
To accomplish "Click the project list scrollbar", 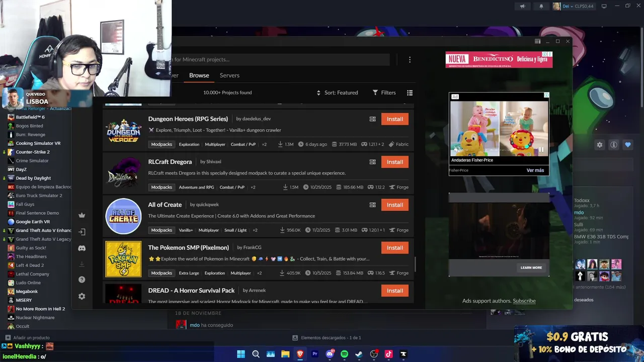I will [415, 264].
